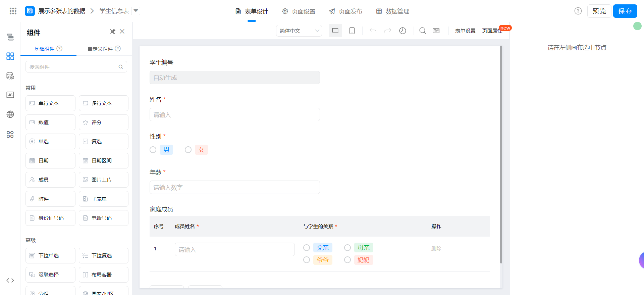This screenshot has width=644, height=295.
Task: Click the 姓名 input field
Action: (x=235, y=114)
